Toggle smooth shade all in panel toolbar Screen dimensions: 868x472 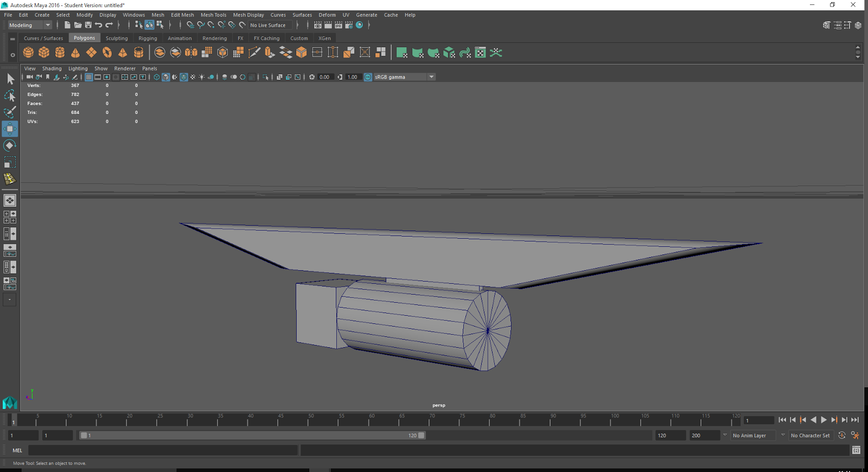click(166, 77)
